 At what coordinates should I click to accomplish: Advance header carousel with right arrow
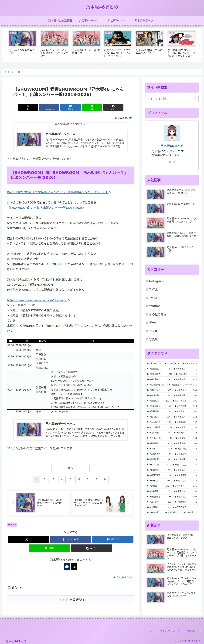point(199,45)
